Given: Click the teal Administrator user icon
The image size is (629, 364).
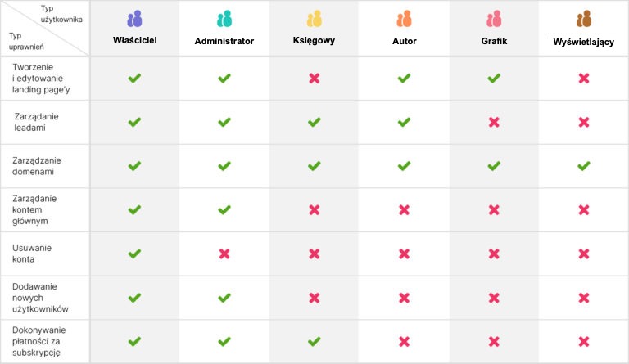Looking at the screenshot, I should point(224,19).
